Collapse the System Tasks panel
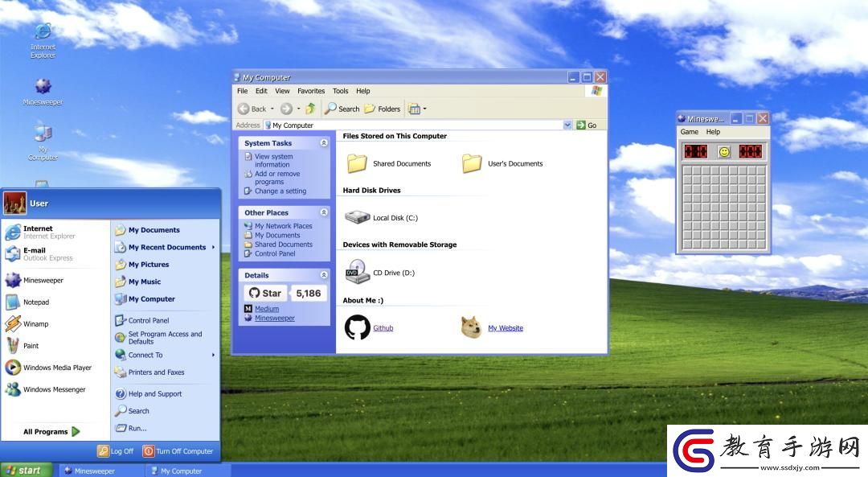Image resolution: width=868 pixels, height=477 pixels. tap(324, 143)
